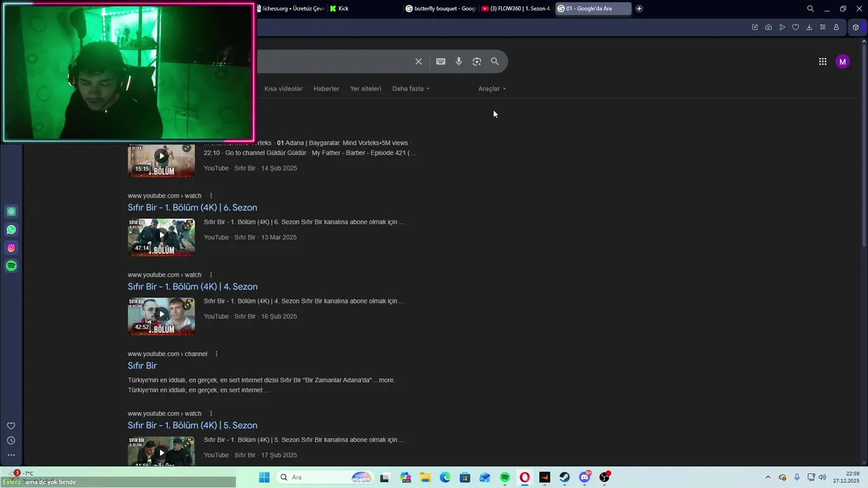
Task: Open Spotify from Windows taskbar
Action: [x=505, y=478]
